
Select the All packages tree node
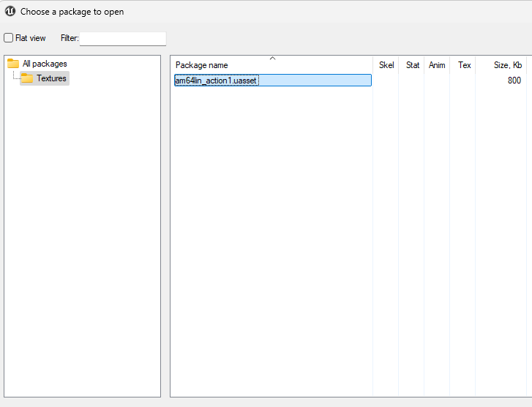click(x=45, y=64)
